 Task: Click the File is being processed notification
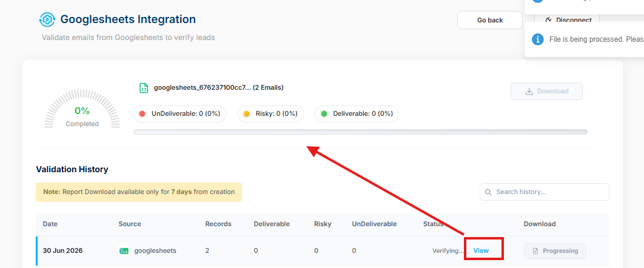[584, 39]
